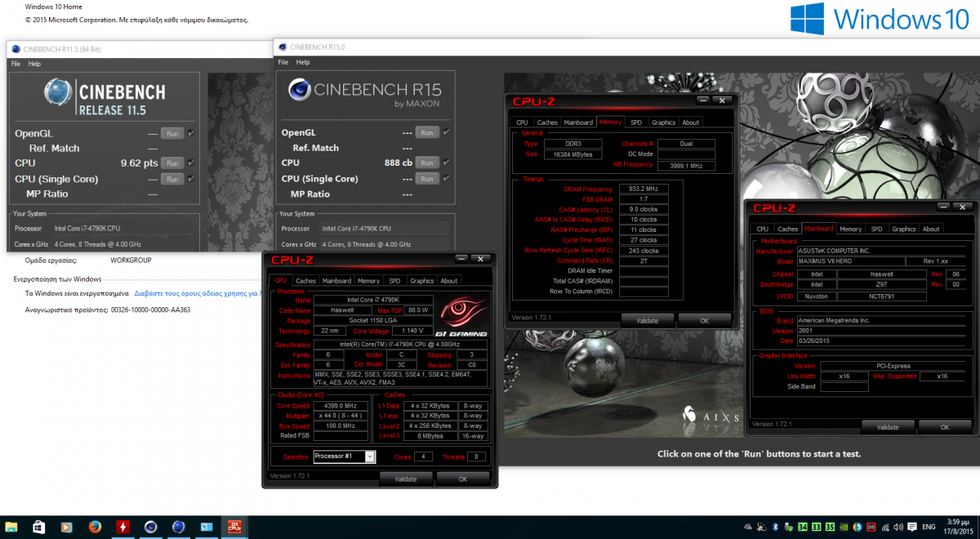The height and width of the screenshot is (539, 980).
Task: Open the System window taskbar icon
Action: pos(207,528)
